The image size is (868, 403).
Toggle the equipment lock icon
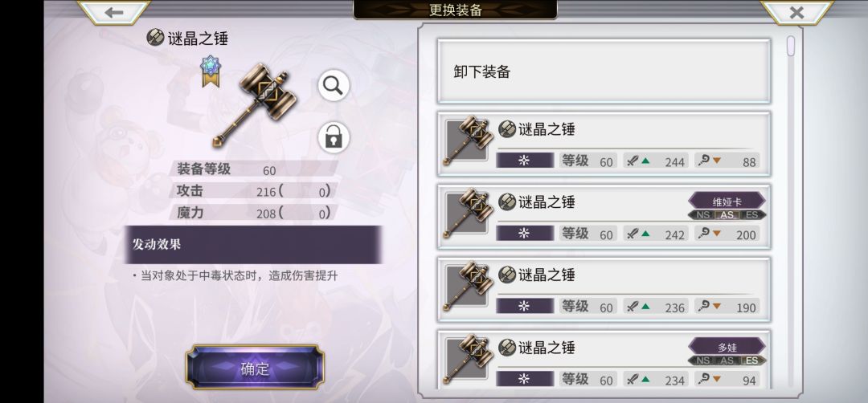pyautogui.click(x=334, y=137)
